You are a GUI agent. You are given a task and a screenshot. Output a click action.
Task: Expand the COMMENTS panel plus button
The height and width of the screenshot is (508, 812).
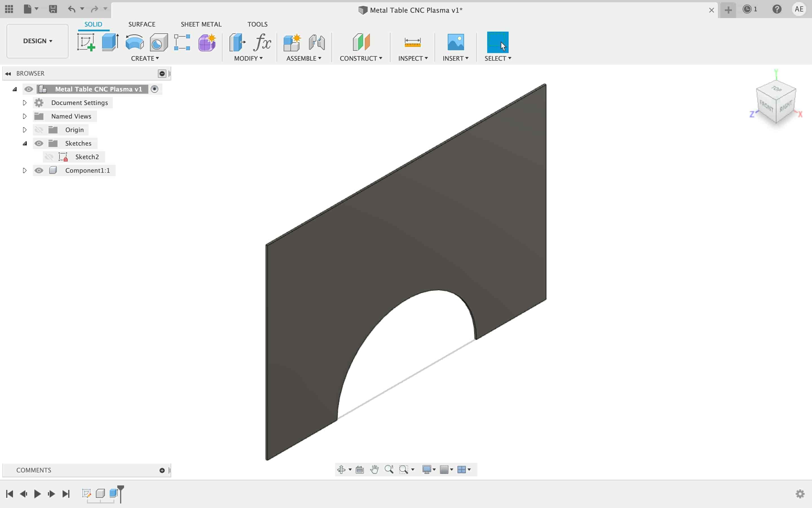click(x=162, y=470)
